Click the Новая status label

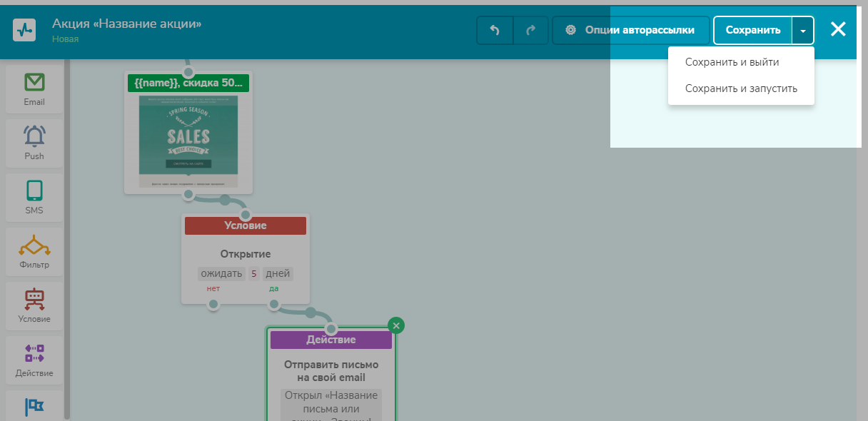[65, 39]
